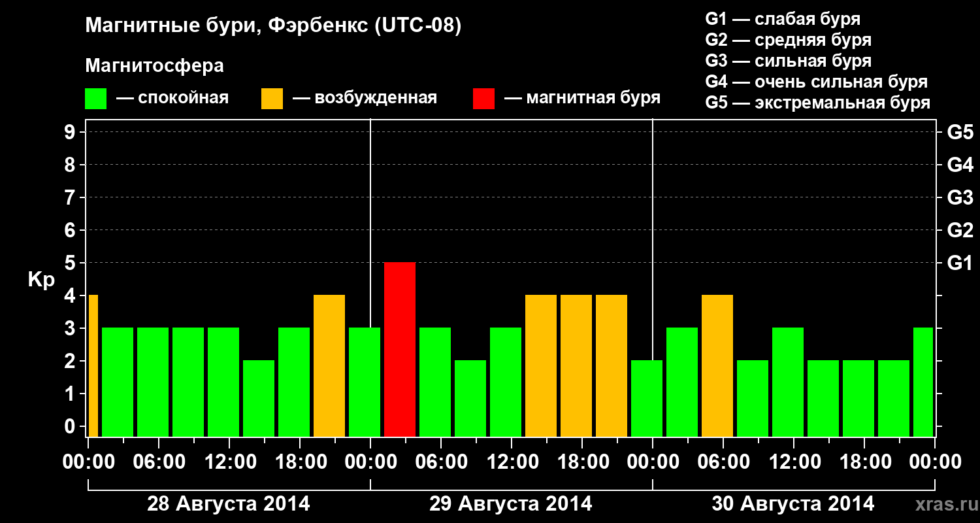Click the '— спокойная' legend label

click(172, 99)
